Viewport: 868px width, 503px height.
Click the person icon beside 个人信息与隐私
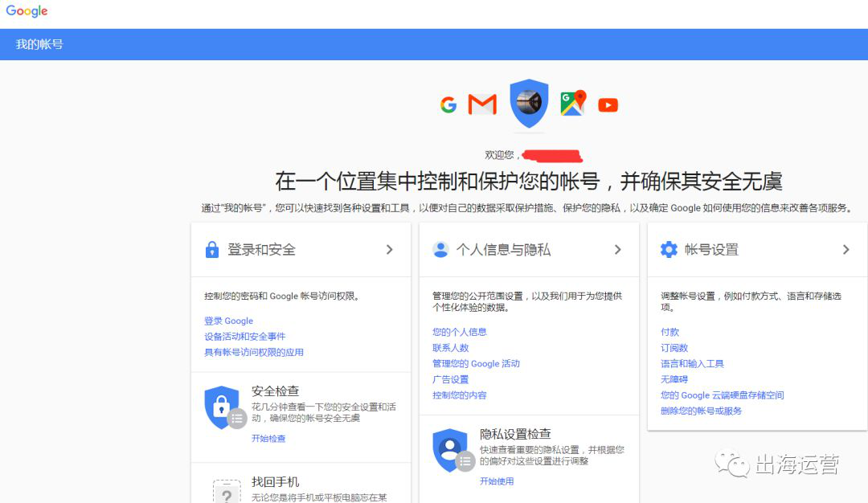[440, 250]
